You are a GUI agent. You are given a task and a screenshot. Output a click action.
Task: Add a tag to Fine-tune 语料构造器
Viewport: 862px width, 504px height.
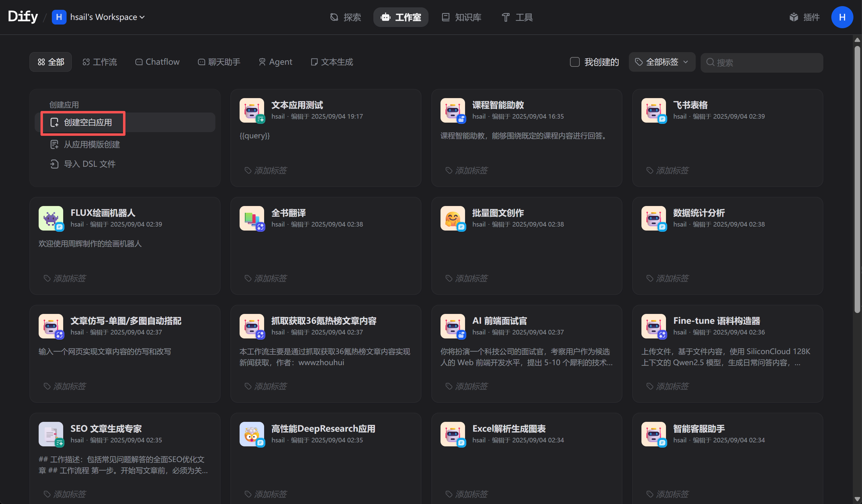(x=668, y=386)
